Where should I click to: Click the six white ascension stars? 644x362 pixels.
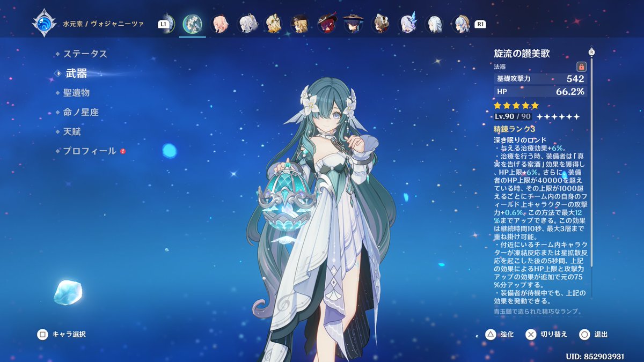[x=558, y=116]
